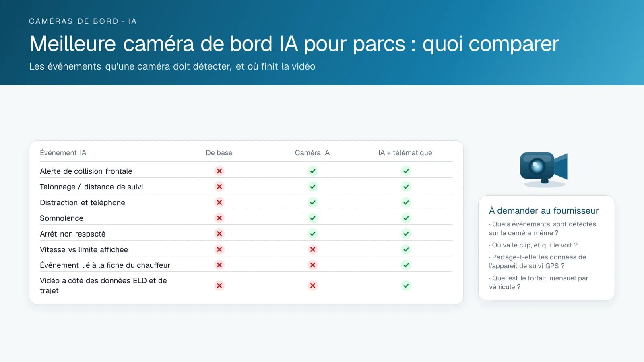Click red X for Alerte de collision frontale, De base
The width and height of the screenshot is (644, 362).
pyautogui.click(x=219, y=171)
